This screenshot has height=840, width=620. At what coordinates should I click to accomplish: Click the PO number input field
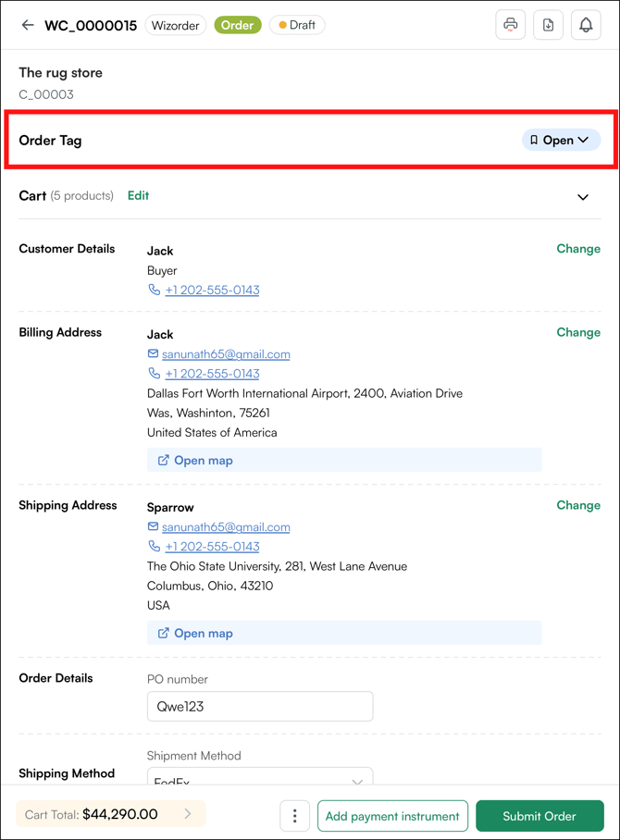260,706
